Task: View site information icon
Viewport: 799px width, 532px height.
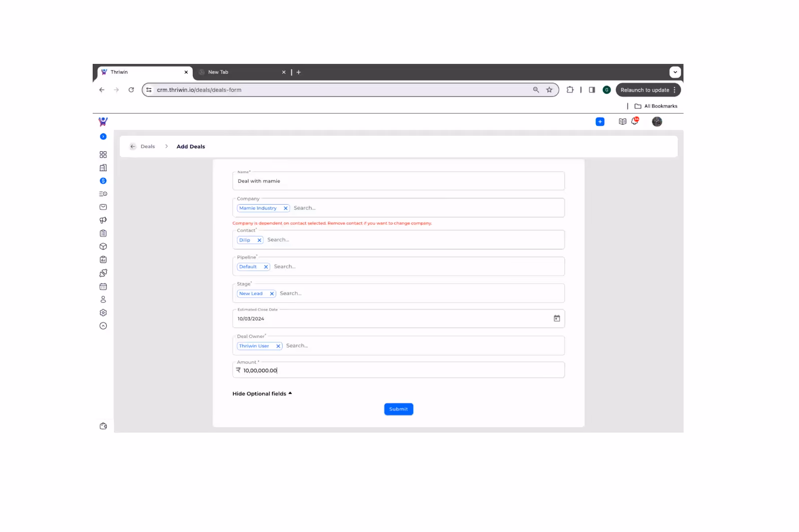Action: [x=149, y=90]
